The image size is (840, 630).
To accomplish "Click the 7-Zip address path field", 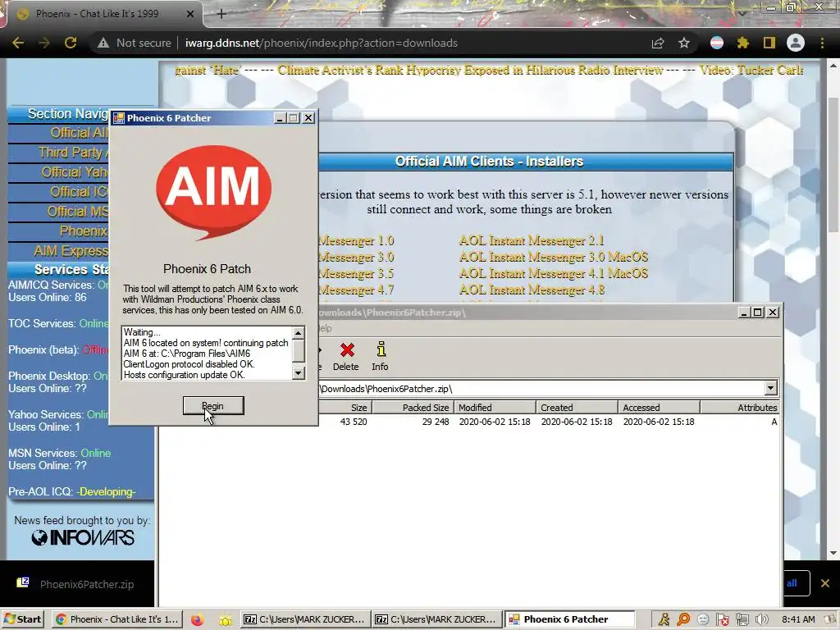I will (x=541, y=388).
